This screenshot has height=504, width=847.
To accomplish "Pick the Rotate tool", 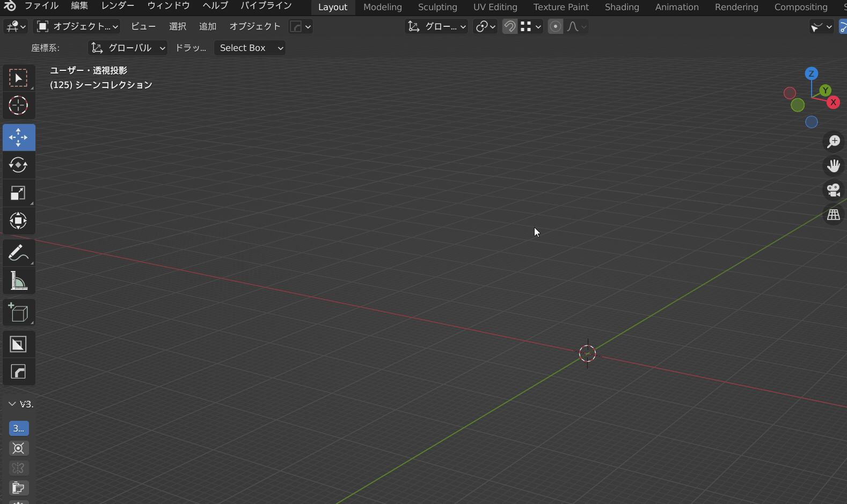I will click(19, 165).
